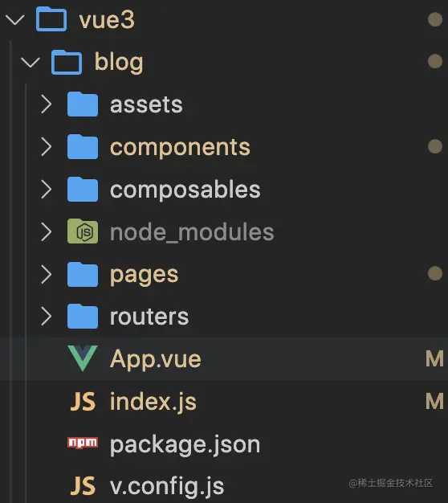Image resolution: width=448 pixels, height=503 pixels.
Task: Select the v.config.js file name
Action: 167,487
